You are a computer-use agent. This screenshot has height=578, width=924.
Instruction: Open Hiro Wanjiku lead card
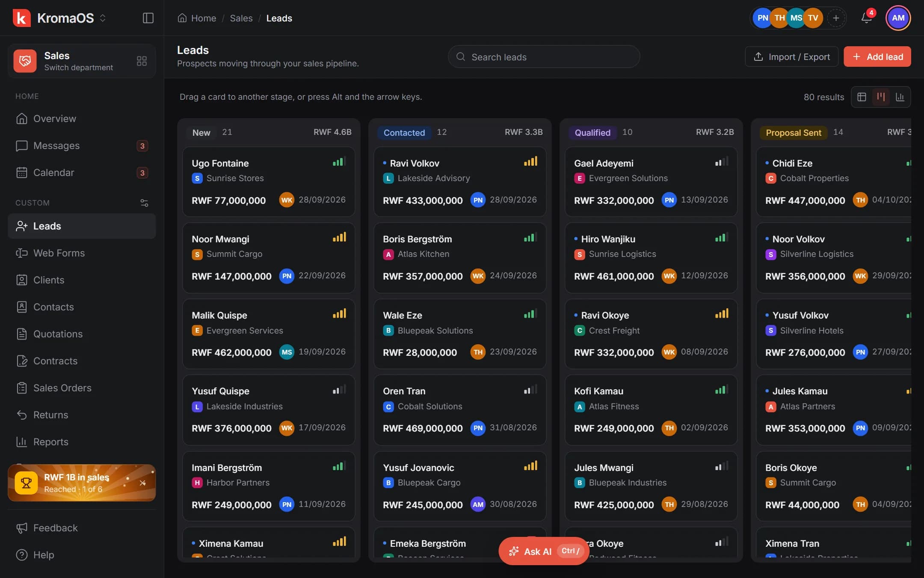pos(651,258)
